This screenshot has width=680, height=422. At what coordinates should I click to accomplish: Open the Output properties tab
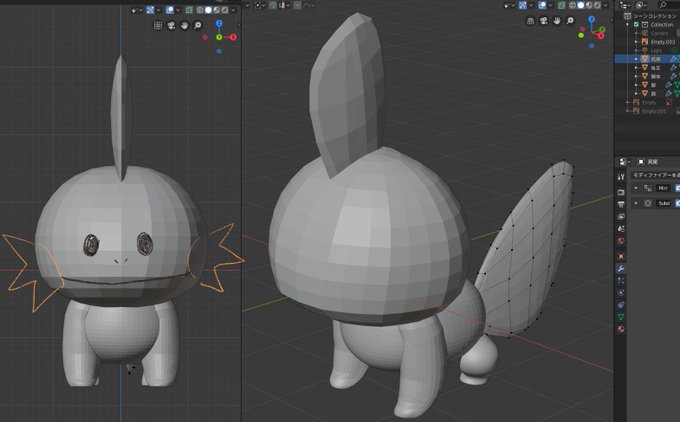tap(621, 204)
